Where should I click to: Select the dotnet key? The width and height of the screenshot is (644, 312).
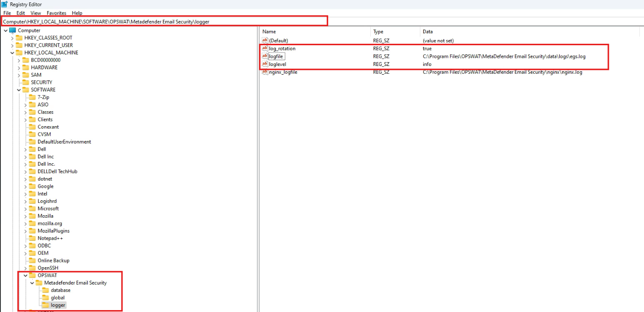[45, 179]
